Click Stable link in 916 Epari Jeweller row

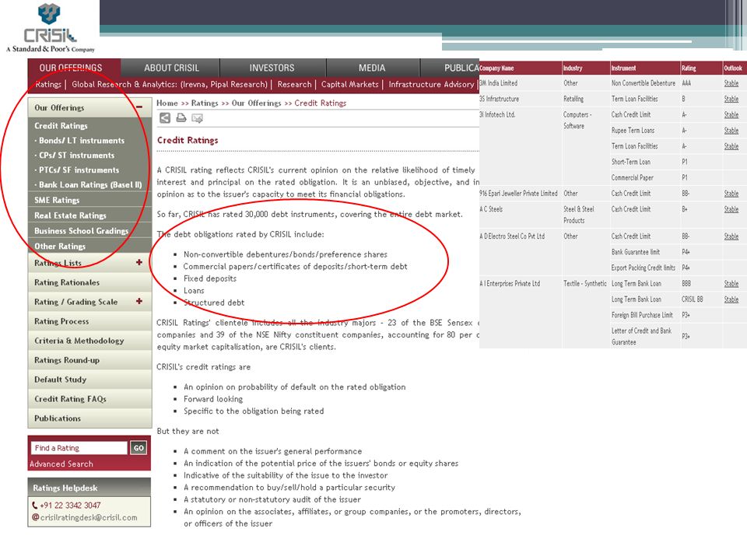(731, 194)
